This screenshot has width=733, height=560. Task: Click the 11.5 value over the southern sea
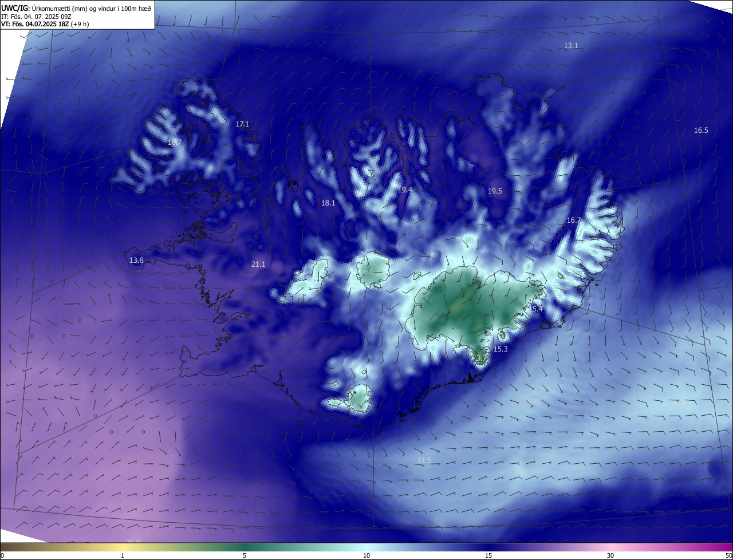tap(424, 460)
